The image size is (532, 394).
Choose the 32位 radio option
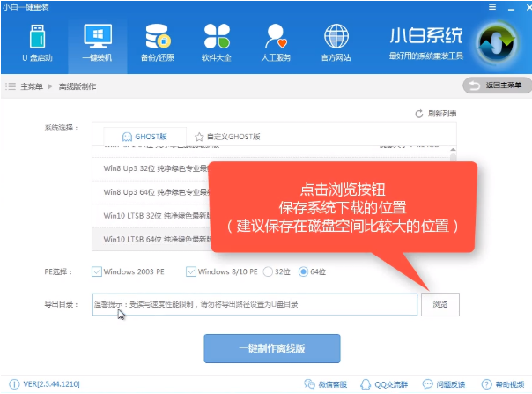tap(268, 271)
